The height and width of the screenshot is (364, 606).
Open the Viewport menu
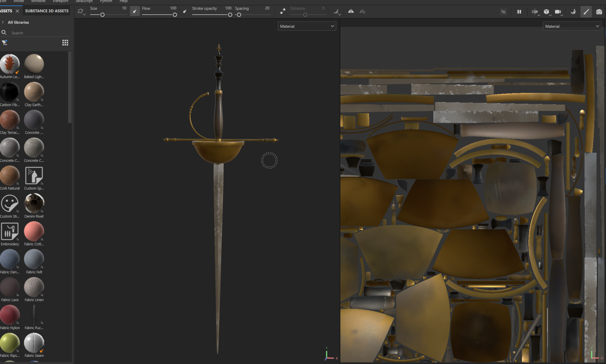pyautogui.click(x=60, y=1)
